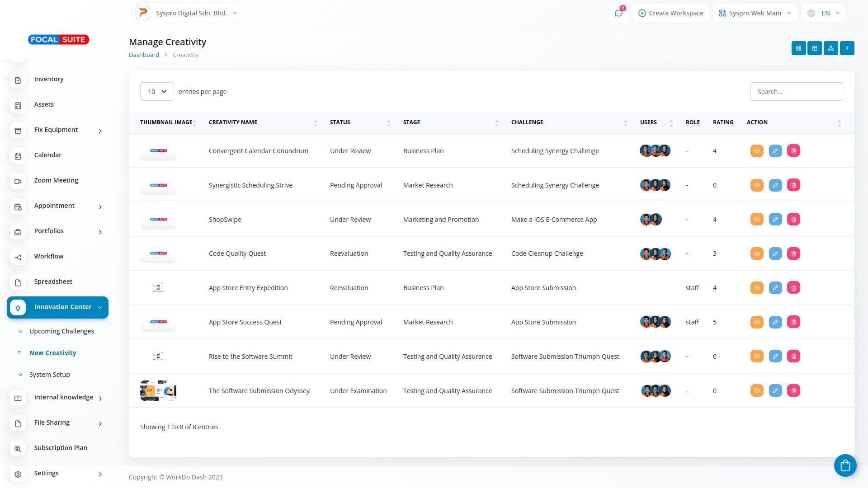Screen dimensions: 868x488
Task: Go to Dashboard breadcrumb link
Action: click(144, 55)
